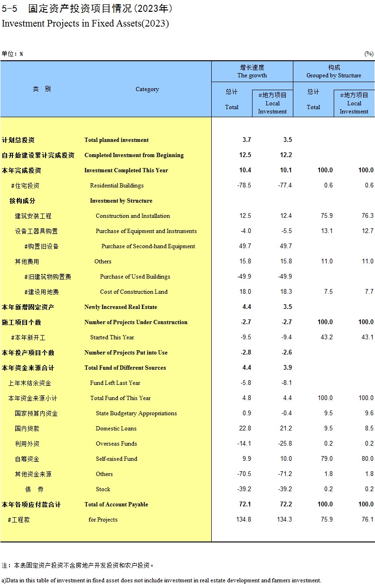This screenshot has width=375, height=588.
Task: Select the 'State Budgetary Appropriations' row label
Action: (136, 413)
